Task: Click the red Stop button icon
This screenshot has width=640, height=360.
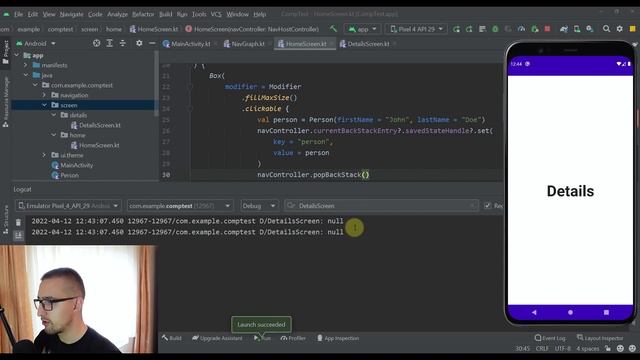Action: pos(547,29)
